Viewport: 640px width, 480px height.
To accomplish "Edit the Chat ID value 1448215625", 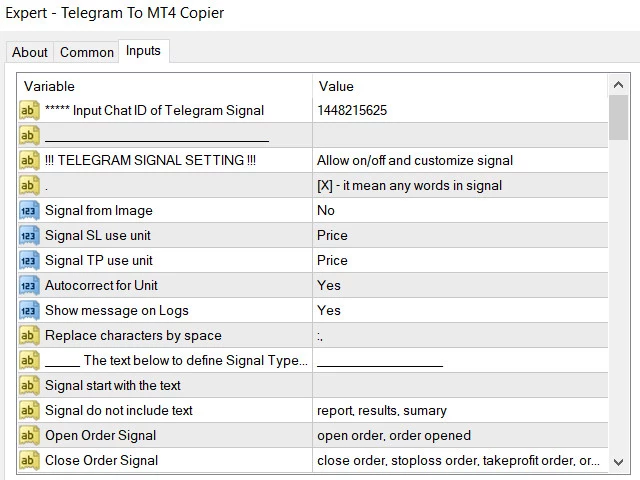I will [459, 110].
